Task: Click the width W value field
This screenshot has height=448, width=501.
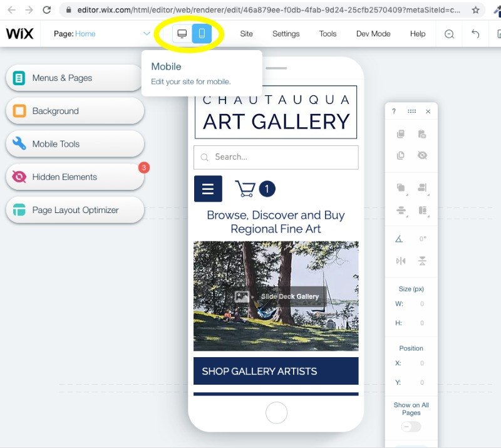Action: pos(421,304)
